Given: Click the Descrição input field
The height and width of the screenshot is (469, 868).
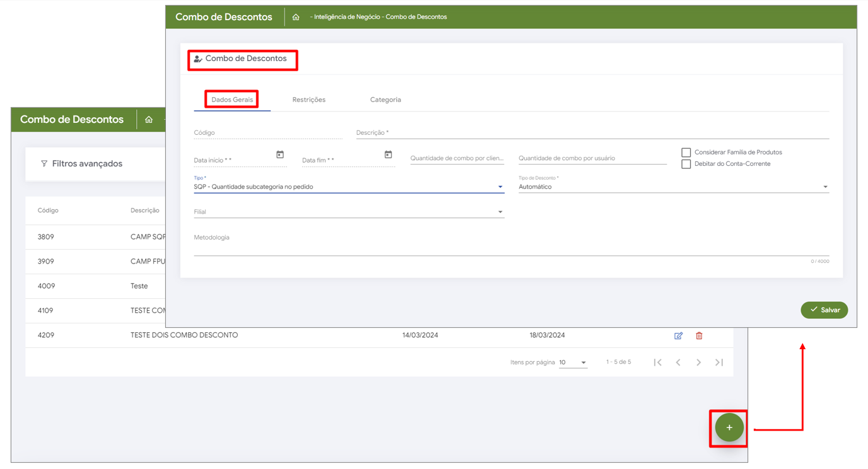Looking at the screenshot, I should tap(592, 133).
